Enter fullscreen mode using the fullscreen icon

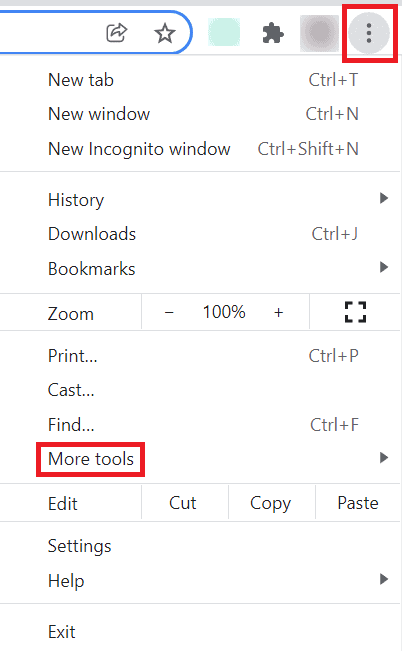click(355, 312)
